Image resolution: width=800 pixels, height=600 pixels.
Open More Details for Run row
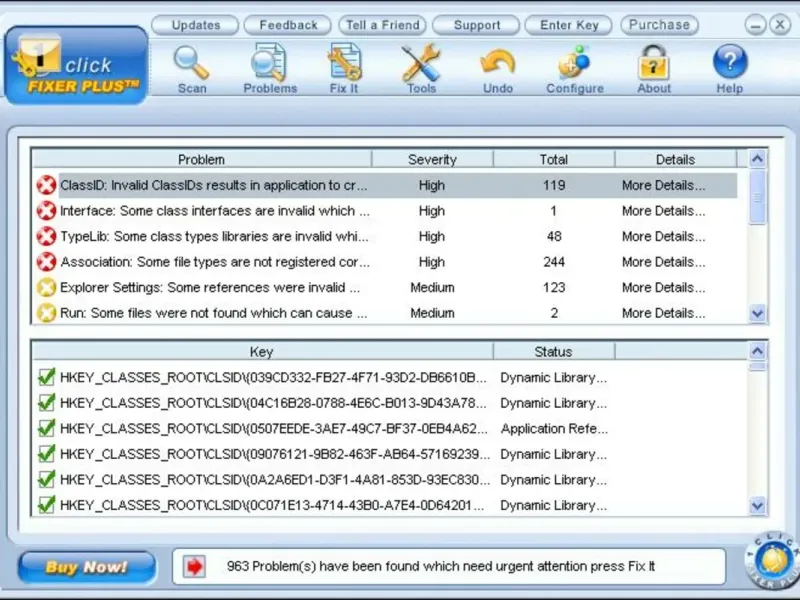coord(663,313)
